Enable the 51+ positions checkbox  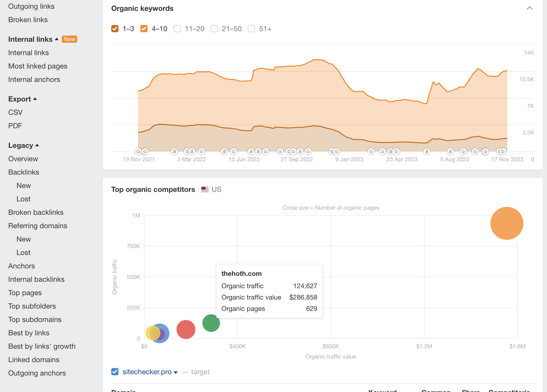click(x=251, y=29)
